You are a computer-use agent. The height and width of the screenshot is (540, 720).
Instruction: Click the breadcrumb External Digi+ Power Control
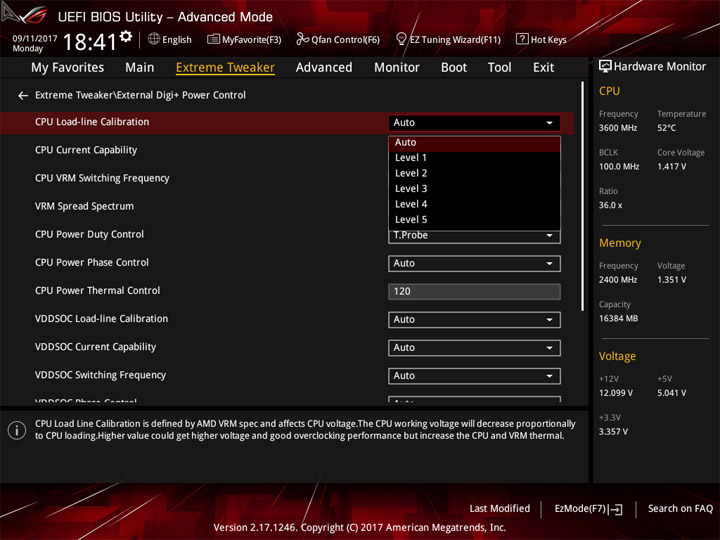coord(181,95)
